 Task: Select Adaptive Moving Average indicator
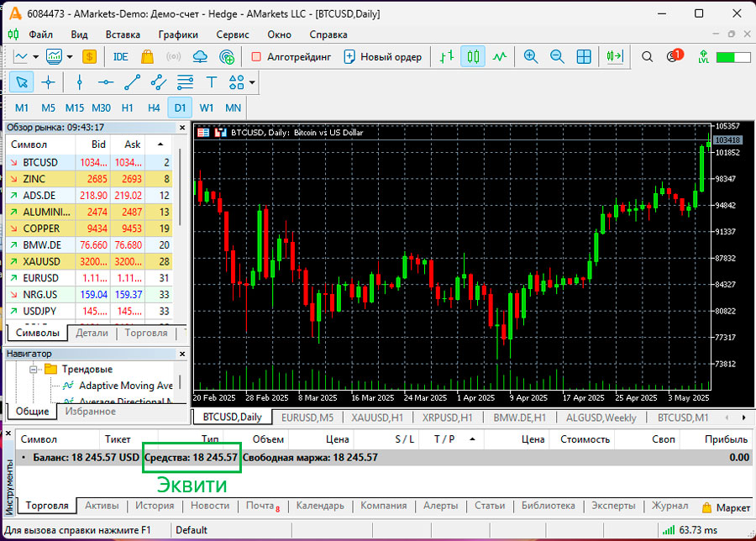point(125,386)
